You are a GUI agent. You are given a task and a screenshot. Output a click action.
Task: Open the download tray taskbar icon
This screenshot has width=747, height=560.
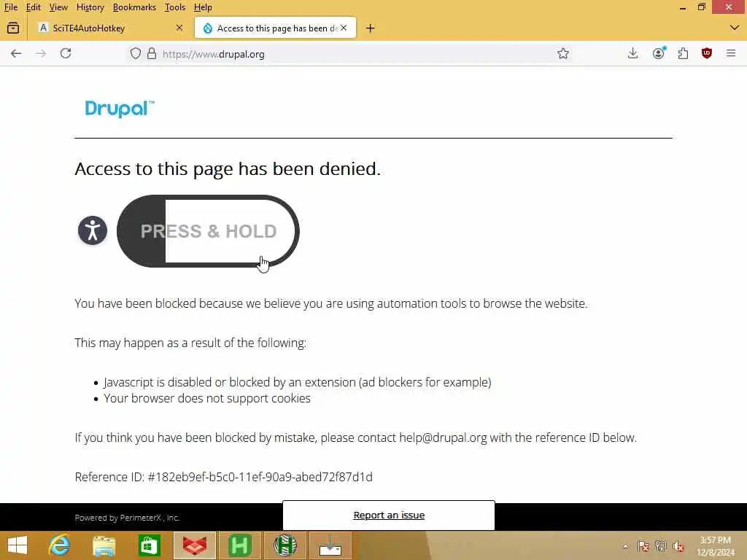click(330, 545)
